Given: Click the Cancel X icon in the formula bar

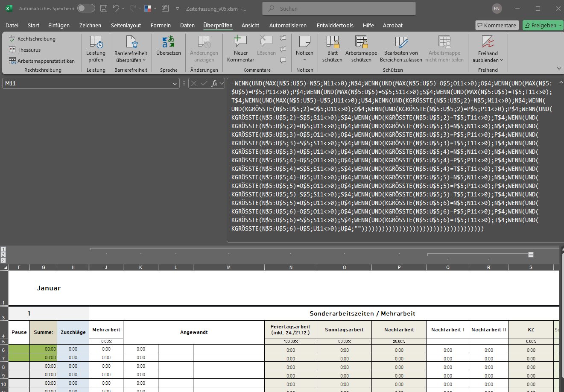Looking at the screenshot, I should click(x=194, y=83).
